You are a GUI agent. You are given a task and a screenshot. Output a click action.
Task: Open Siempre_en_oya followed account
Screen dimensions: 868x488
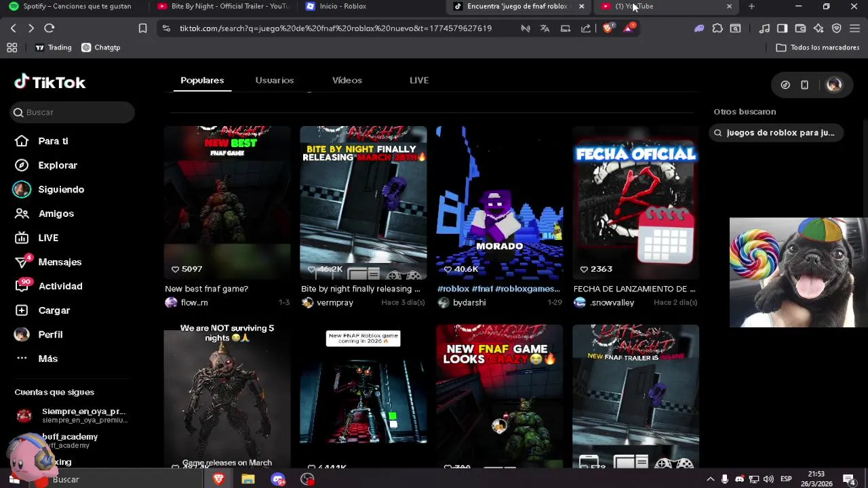71,415
